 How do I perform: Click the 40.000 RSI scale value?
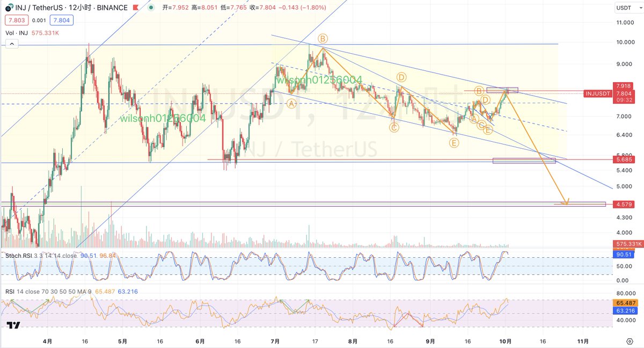tap(626, 321)
